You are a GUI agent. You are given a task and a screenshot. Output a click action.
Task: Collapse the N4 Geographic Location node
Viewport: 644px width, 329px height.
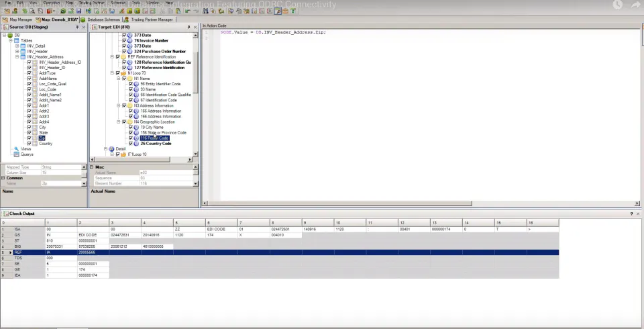118,122
